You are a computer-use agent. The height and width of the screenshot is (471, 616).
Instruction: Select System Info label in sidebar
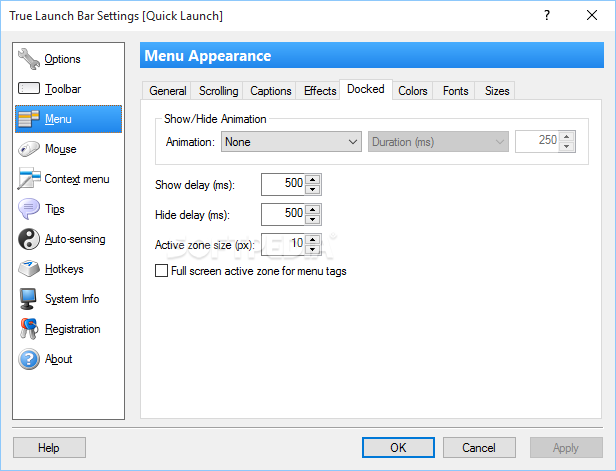point(72,299)
